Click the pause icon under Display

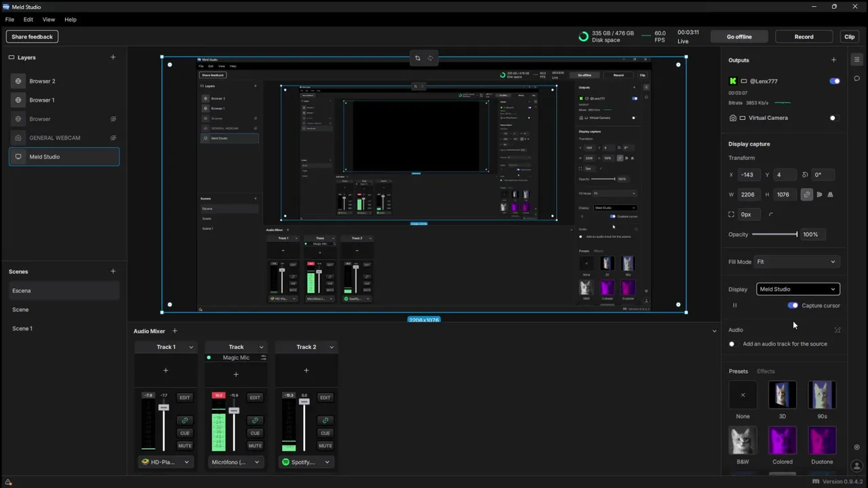[734, 306]
